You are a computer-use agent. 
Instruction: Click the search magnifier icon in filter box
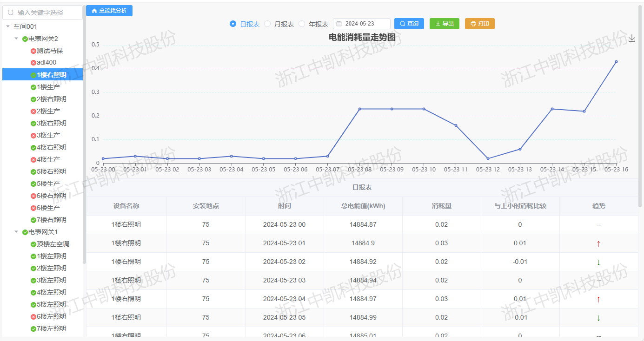point(11,13)
